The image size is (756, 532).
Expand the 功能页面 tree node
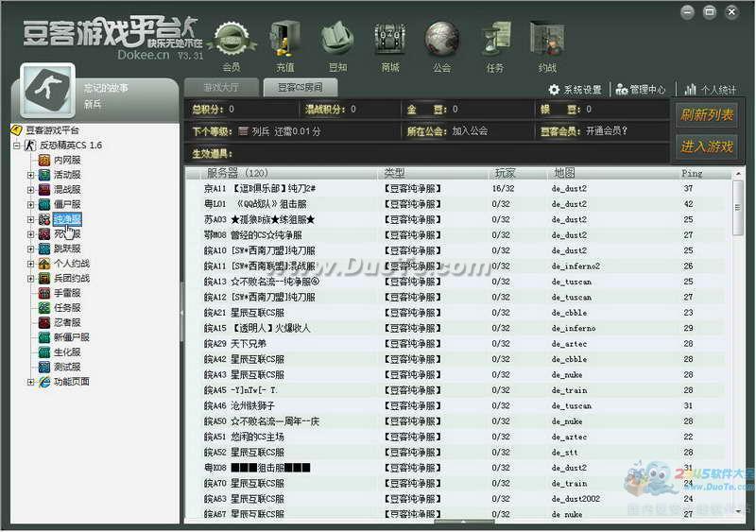click(x=30, y=382)
